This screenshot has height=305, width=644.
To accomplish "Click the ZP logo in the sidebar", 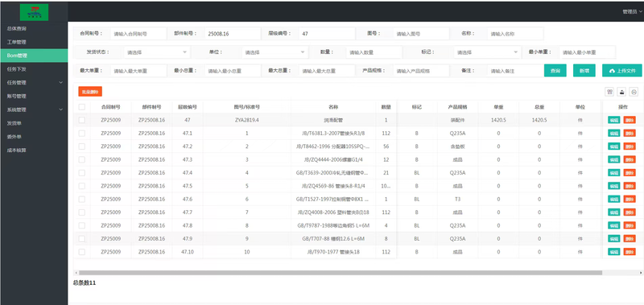I will click(34, 12).
